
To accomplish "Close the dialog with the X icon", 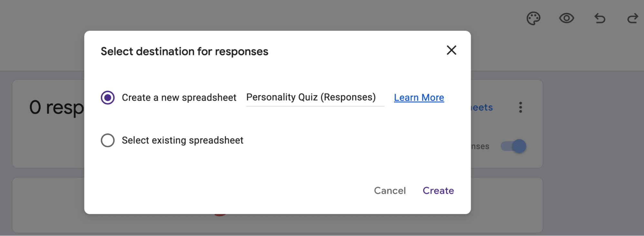I will [451, 50].
